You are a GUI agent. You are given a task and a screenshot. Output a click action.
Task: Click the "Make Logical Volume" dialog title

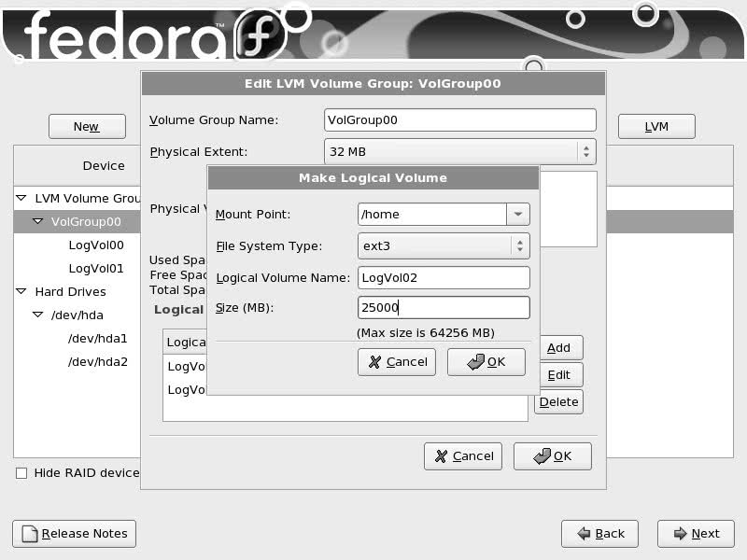coord(373,178)
